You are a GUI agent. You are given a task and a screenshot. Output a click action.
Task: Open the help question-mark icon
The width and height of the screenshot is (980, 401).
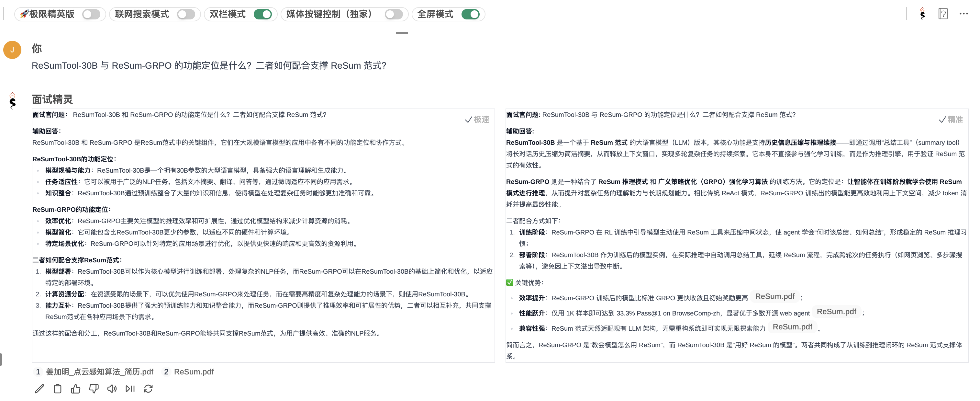click(943, 14)
